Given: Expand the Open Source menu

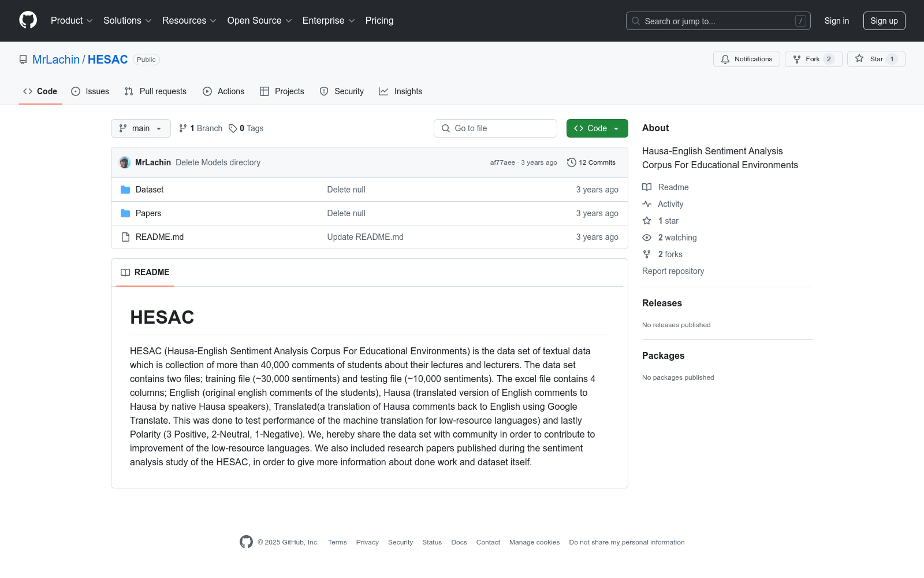Looking at the screenshot, I should click(x=260, y=21).
